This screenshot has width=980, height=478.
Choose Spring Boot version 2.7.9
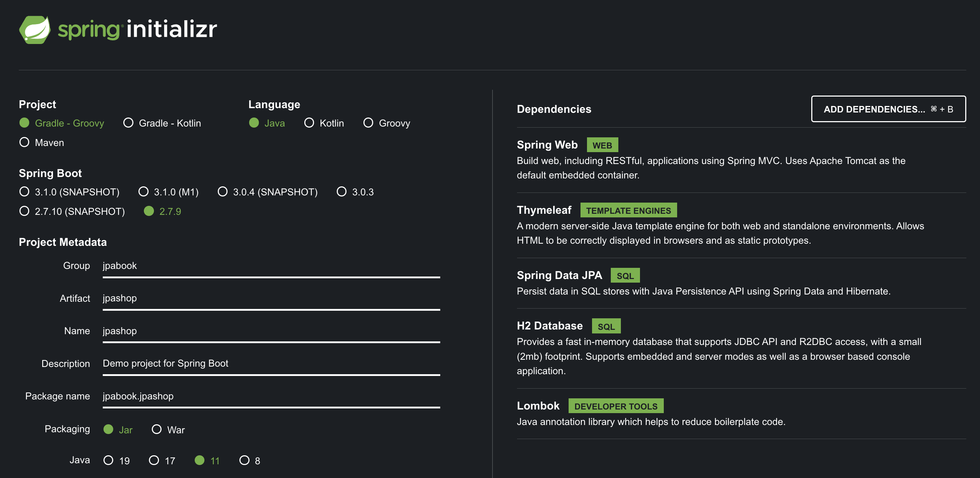click(163, 211)
